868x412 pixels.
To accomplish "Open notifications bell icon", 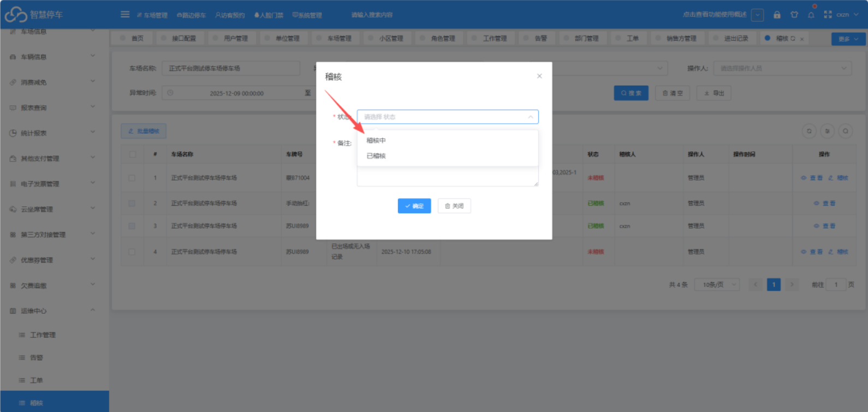I will [811, 15].
